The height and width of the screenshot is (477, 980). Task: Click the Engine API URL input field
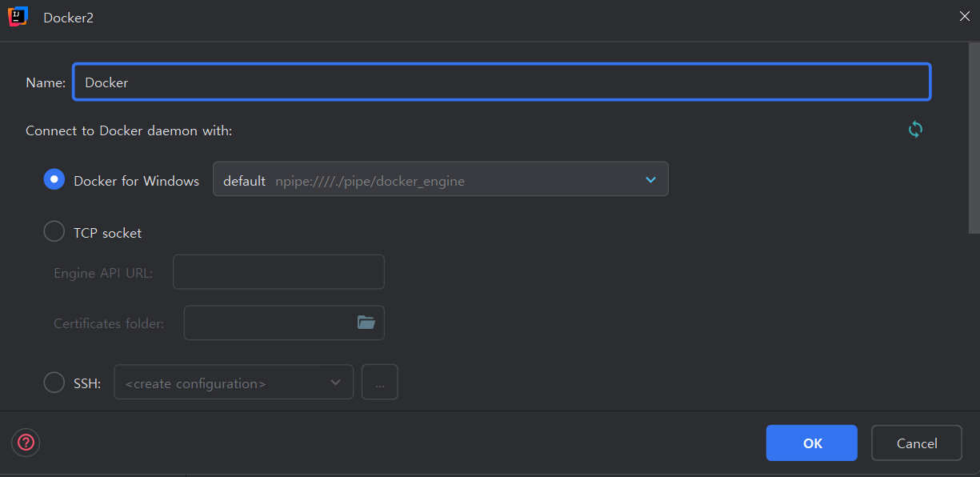click(x=278, y=271)
